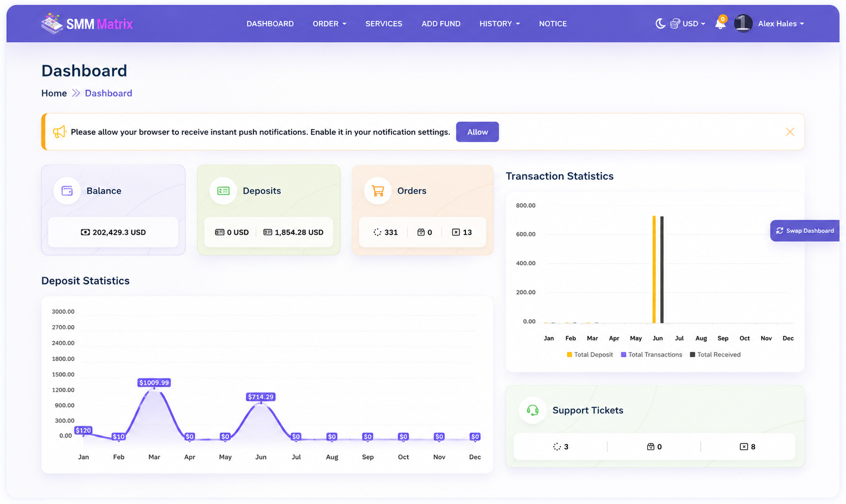846x504 pixels.
Task: Click the Allow button
Action: coord(477,132)
